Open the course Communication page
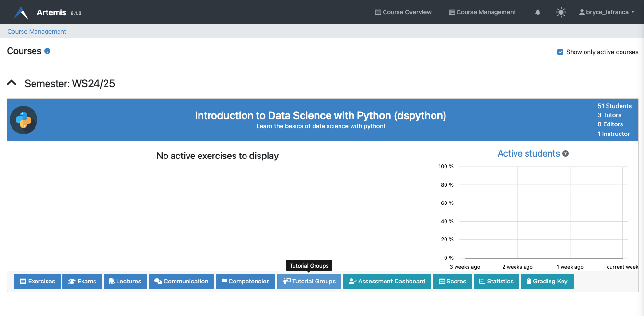 click(x=181, y=282)
